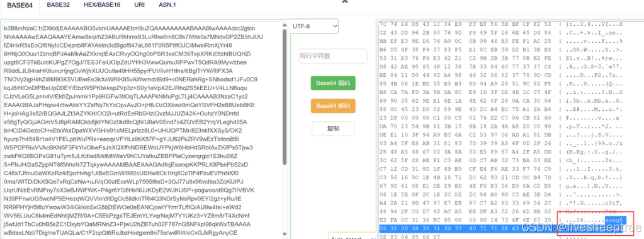Click the highlighted song5 ASCII text
This screenshot has height=239, width=644.
point(615,219)
